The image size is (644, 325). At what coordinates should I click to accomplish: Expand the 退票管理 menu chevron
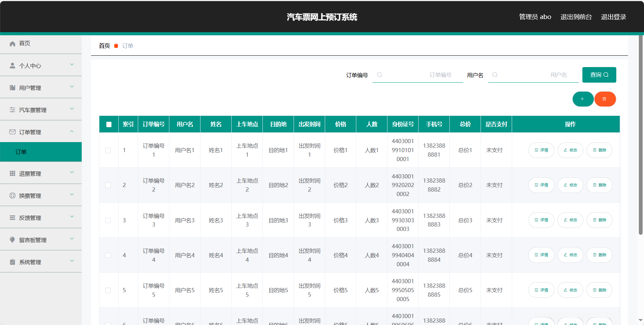coord(72,173)
